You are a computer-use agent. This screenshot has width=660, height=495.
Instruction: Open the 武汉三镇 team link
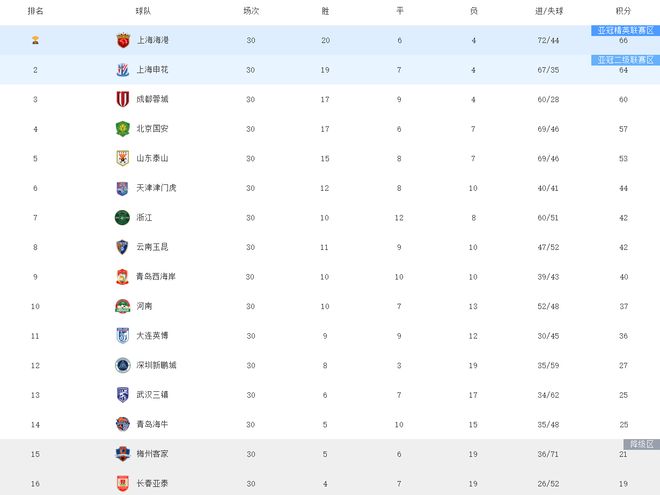[x=152, y=395]
